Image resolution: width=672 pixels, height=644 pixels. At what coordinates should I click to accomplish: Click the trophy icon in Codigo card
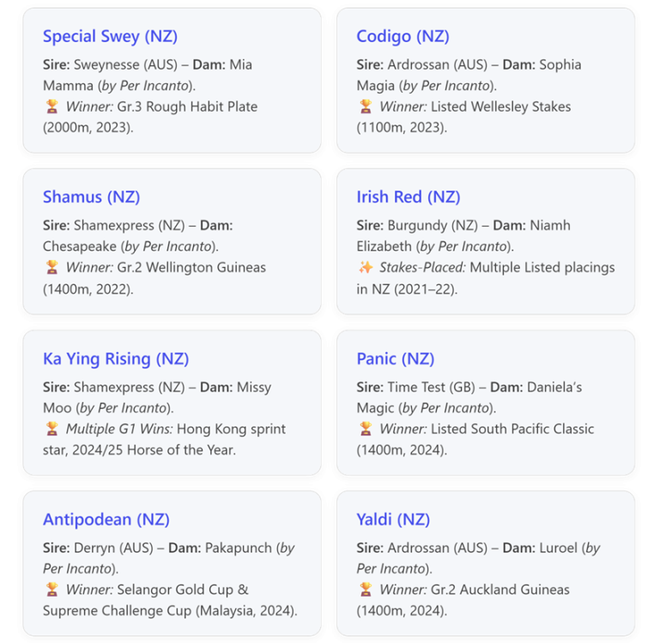pyautogui.click(x=366, y=106)
